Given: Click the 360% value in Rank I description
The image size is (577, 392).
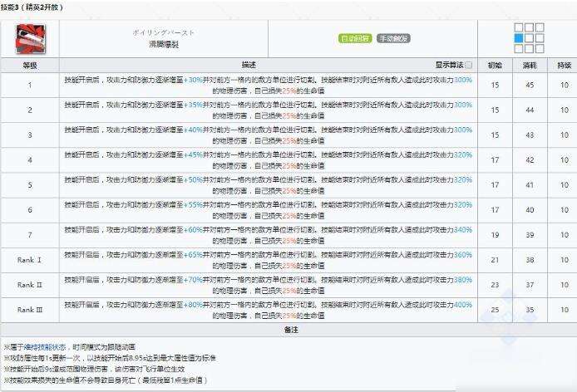Looking at the screenshot, I should [463, 255].
